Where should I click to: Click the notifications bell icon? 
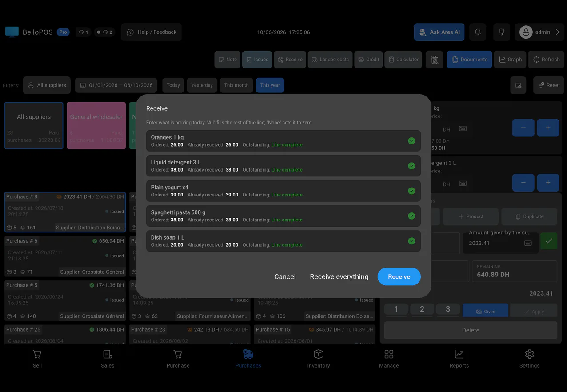[x=478, y=32]
